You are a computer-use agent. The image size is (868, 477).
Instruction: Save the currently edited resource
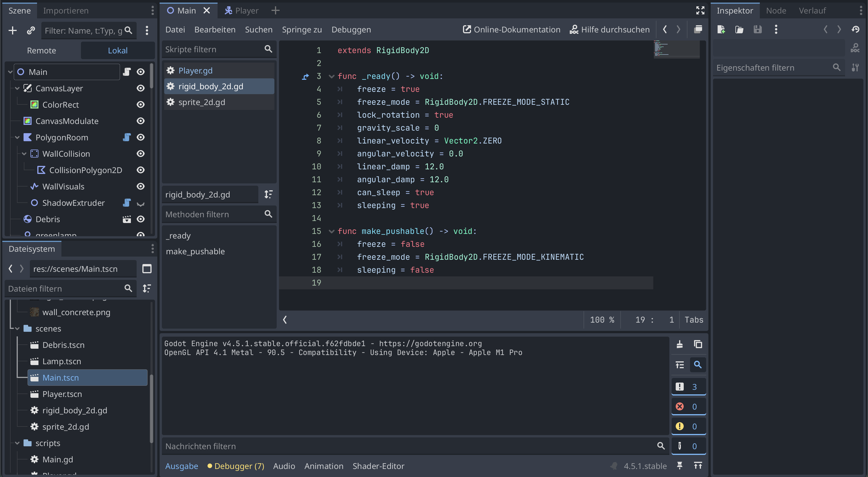click(757, 29)
